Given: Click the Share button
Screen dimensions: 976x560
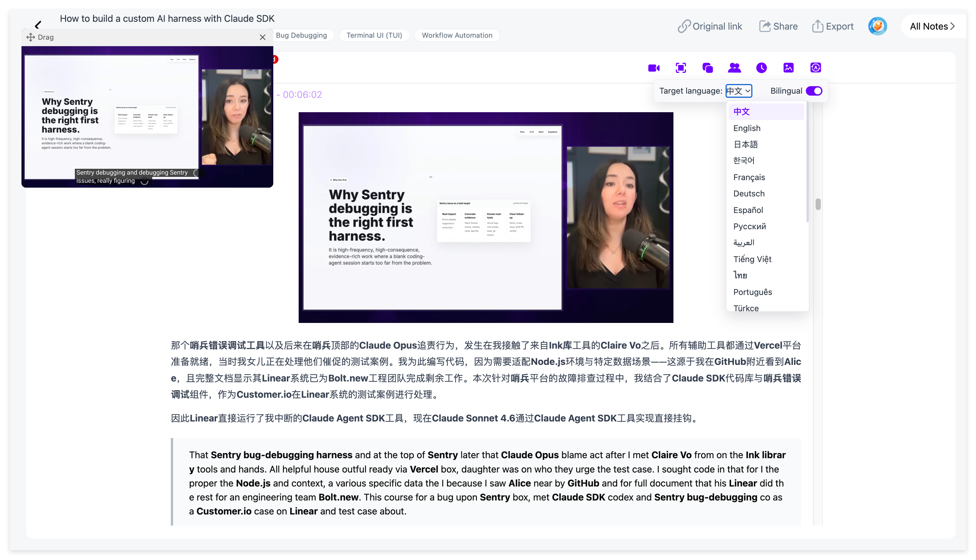Looking at the screenshot, I should (778, 26).
